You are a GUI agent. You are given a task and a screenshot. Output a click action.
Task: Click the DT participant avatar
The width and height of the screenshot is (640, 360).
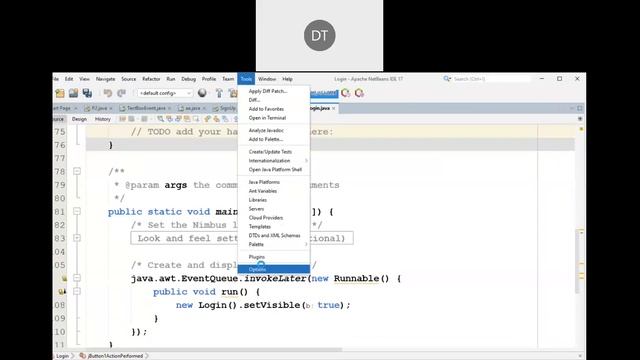pos(319,36)
